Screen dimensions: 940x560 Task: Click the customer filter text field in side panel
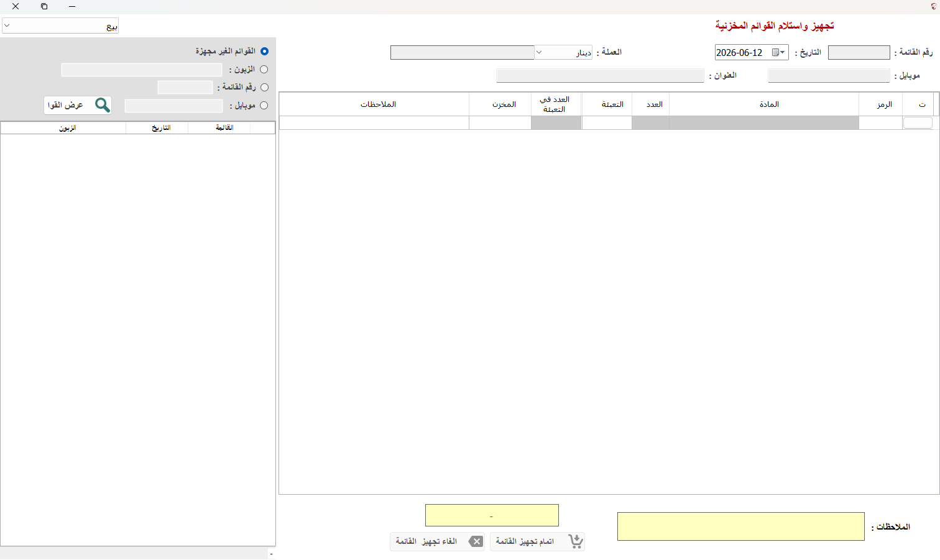click(x=142, y=70)
